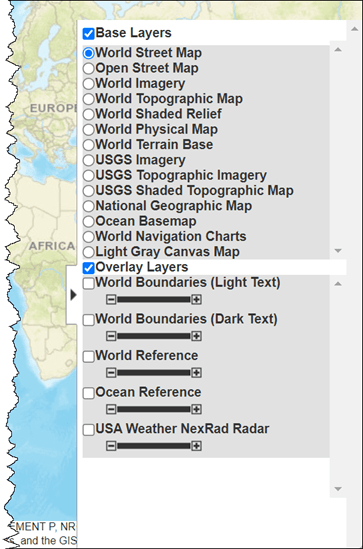363x549 pixels.
Task: Click base layers list scroll down arrow
Action: pos(338,251)
